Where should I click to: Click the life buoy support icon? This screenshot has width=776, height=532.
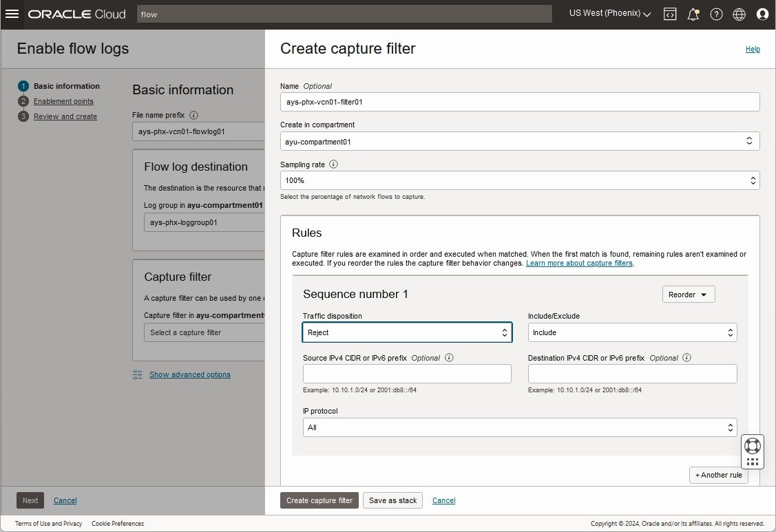(752, 445)
